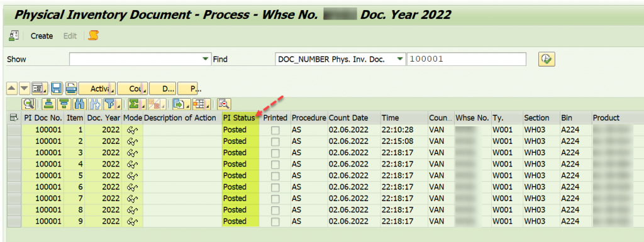Image resolution: width=644 pixels, height=242 pixels.
Task: Click the PI Doc No. column header
Action: (x=43, y=118)
